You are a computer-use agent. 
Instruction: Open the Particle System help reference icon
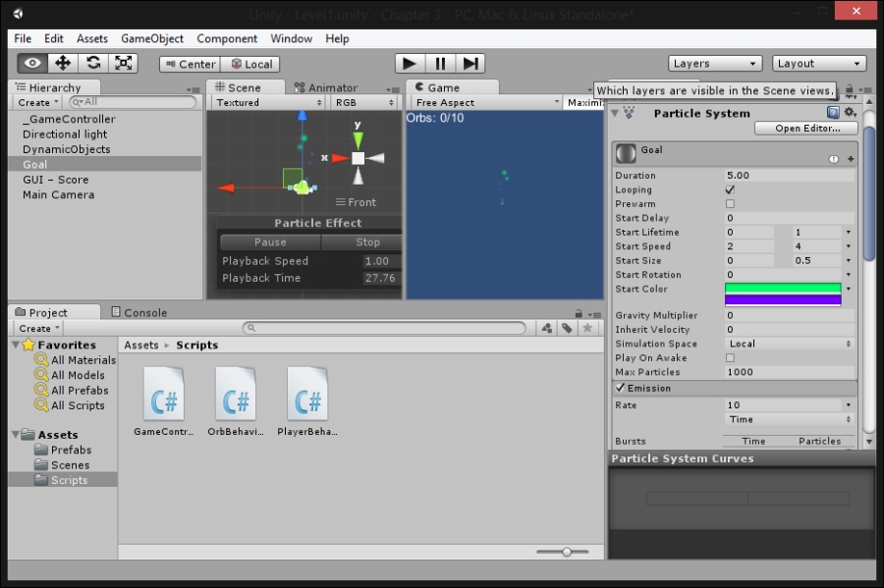pos(833,113)
